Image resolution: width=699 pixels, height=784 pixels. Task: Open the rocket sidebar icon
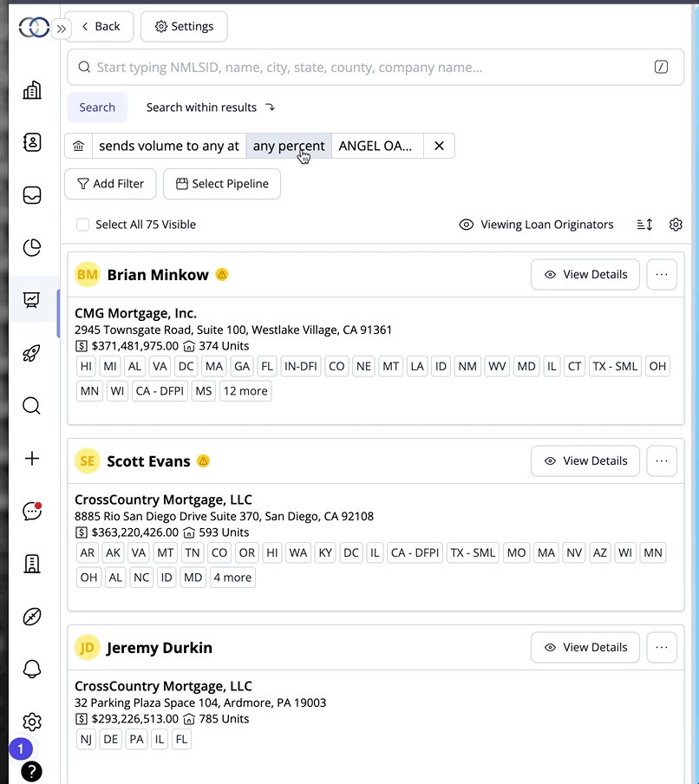[32, 353]
